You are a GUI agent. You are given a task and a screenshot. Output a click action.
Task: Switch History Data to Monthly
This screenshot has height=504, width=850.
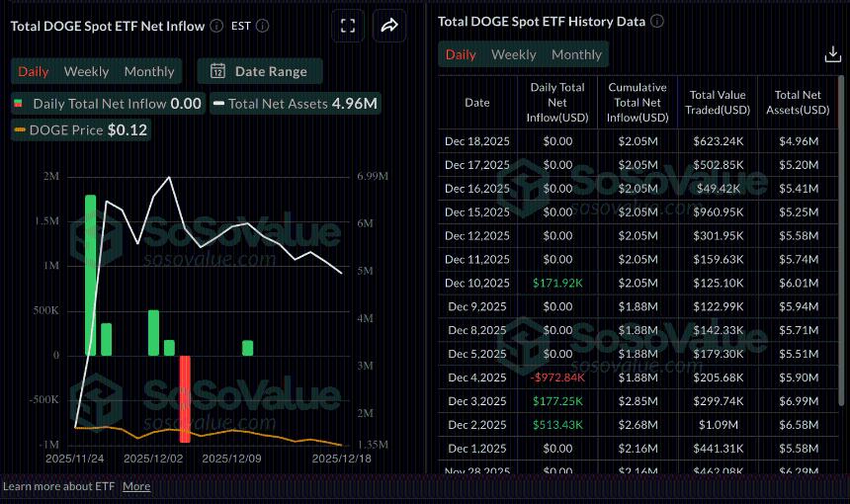tap(576, 54)
